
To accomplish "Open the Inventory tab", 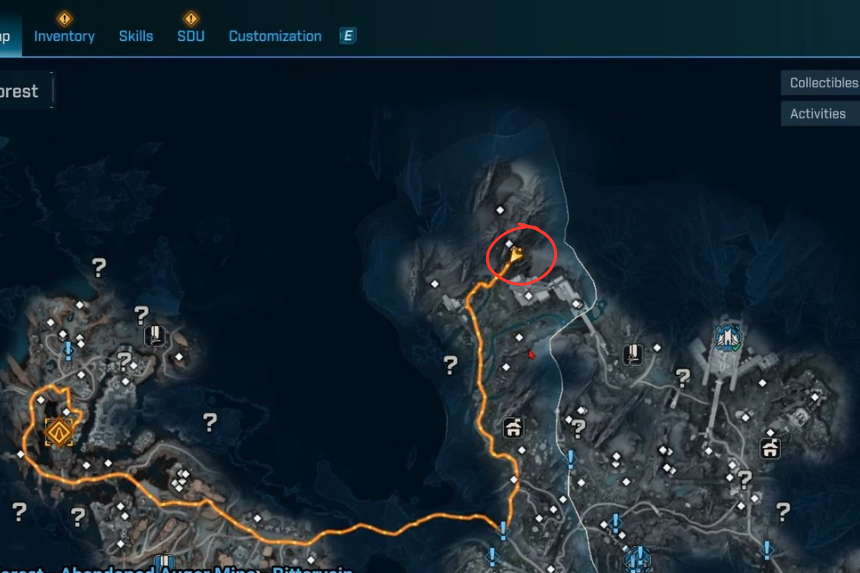I will (x=64, y=36).
